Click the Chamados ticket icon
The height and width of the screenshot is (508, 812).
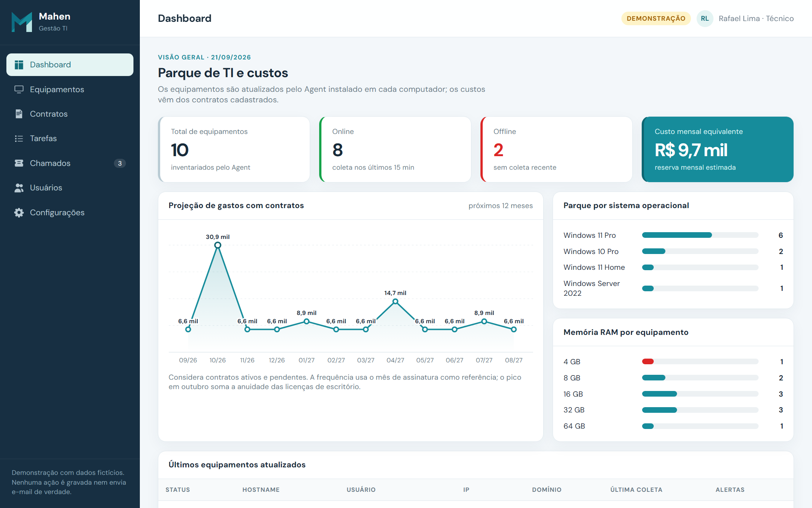[19, 163]
